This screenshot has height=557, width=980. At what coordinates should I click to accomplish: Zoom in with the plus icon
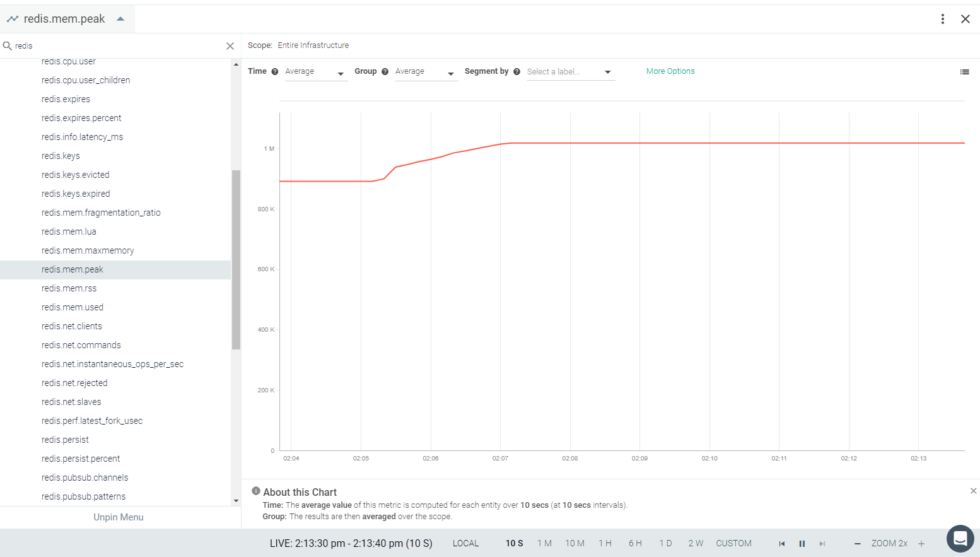[921, 544]
